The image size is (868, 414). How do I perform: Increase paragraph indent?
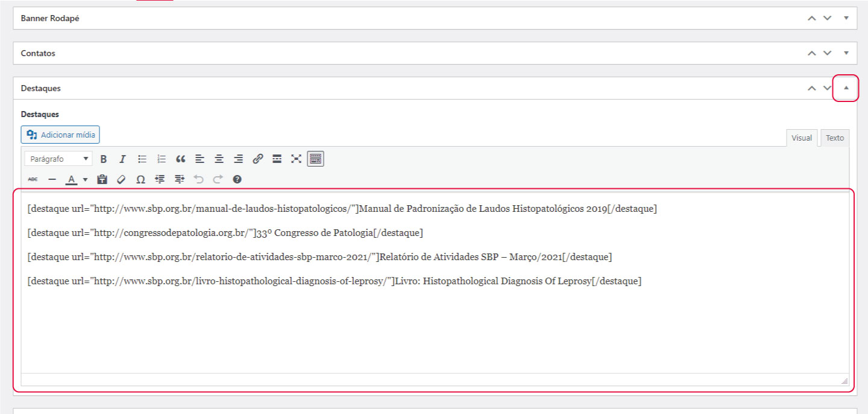point(179,179)
